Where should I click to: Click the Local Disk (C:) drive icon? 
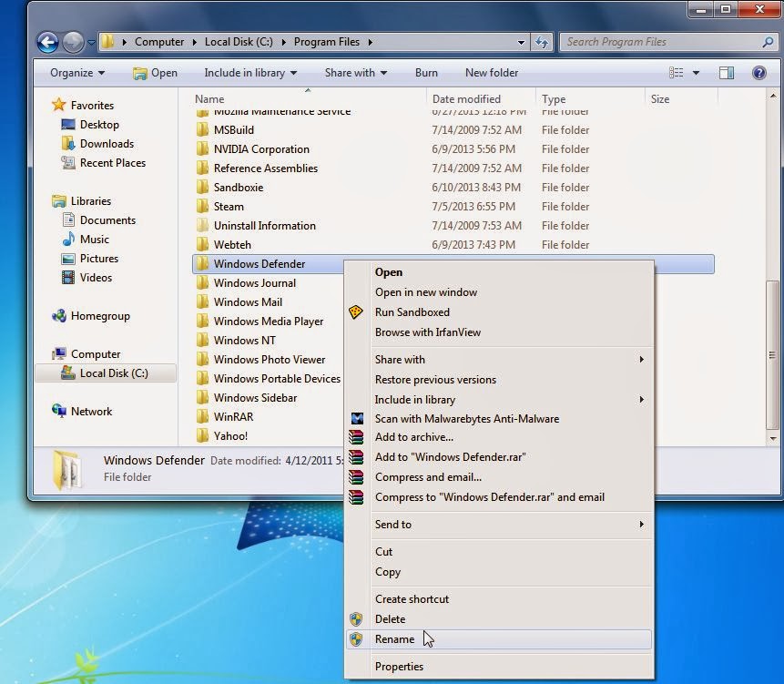(68, 373)
